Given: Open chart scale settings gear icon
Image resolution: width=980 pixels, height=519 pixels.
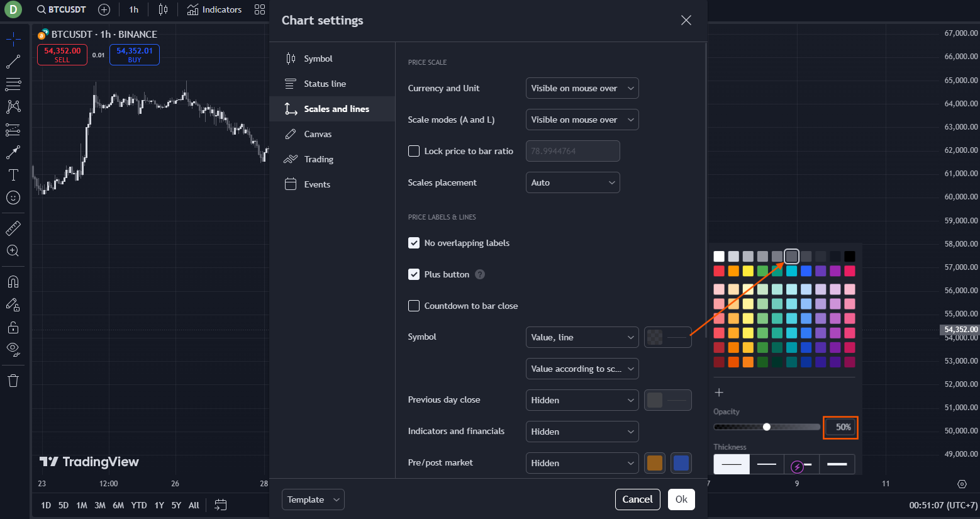Looking at the screenshot, I should 962,484.
